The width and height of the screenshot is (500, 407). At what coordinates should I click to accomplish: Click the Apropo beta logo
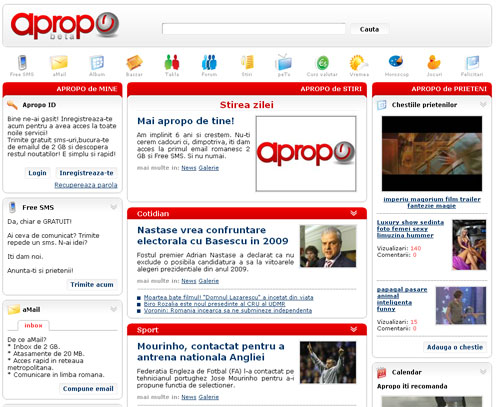tap(65, 26)
